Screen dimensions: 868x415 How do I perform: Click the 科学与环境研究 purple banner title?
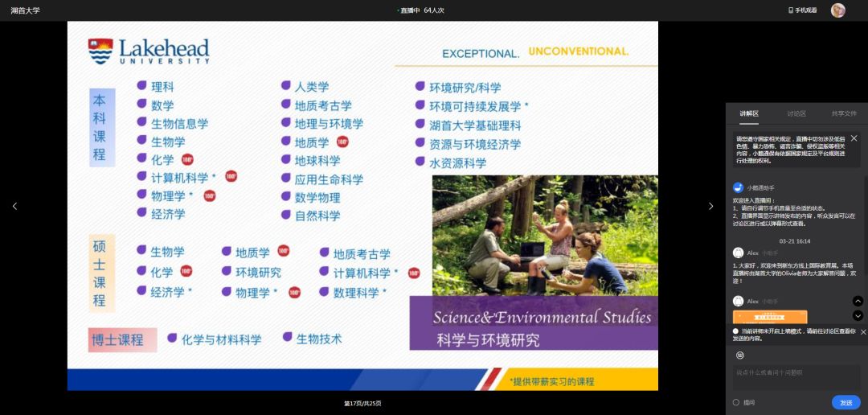488,339
